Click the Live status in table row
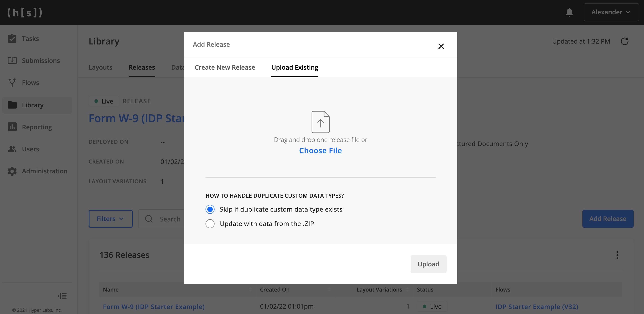The image size is (644, 314). point(432,307)
